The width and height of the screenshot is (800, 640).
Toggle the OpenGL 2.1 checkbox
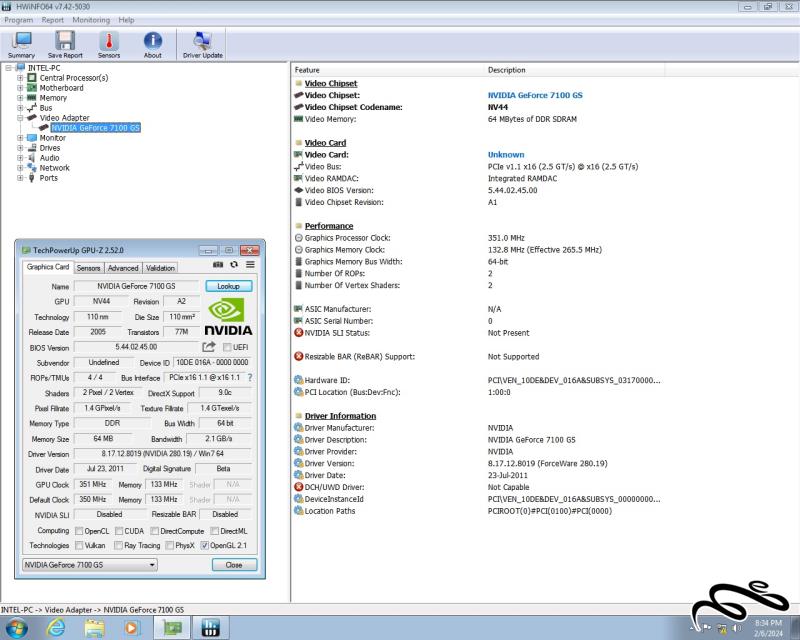pyautogui.click(x=205, y=546)
